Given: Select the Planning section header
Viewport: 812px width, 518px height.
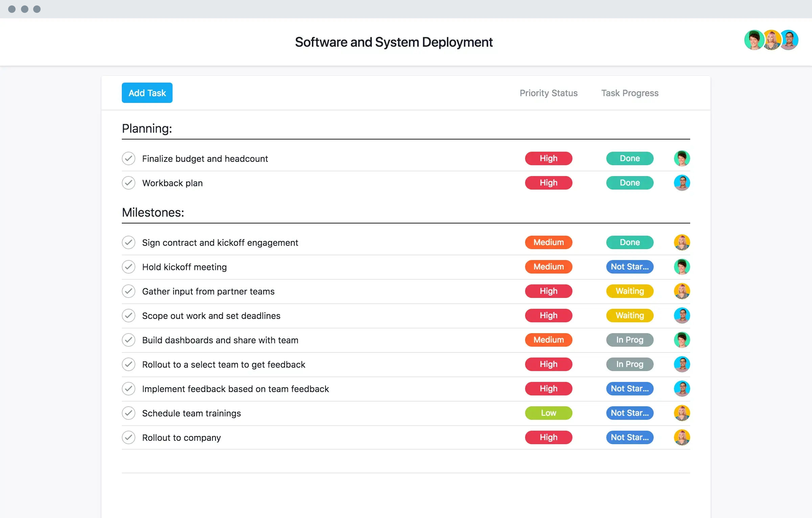Looking at the screenshot, I should coord(146,128).
